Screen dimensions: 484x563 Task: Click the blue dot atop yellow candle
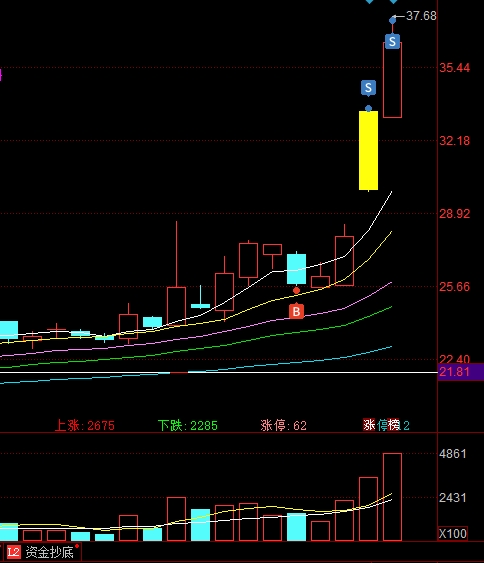coord(368,108)
